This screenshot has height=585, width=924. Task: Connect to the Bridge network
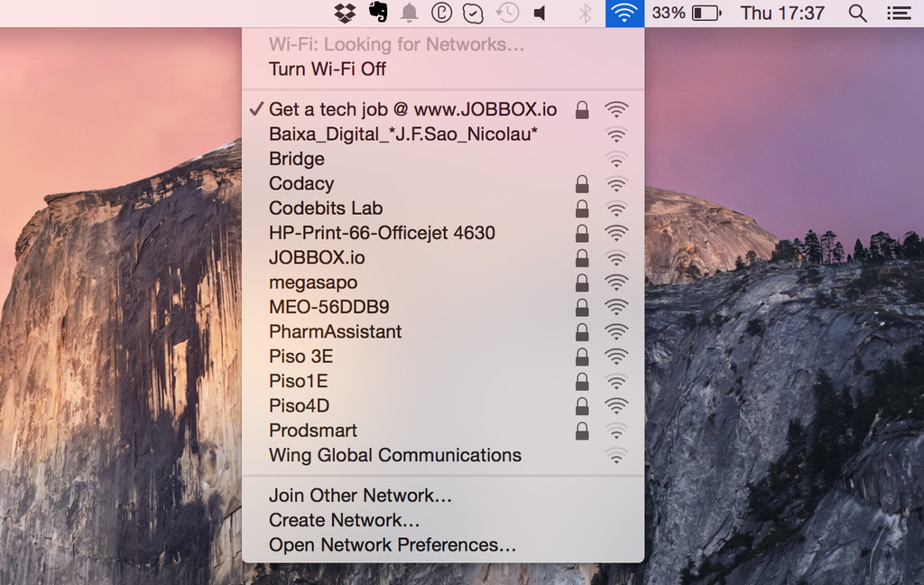click(442, 159)
